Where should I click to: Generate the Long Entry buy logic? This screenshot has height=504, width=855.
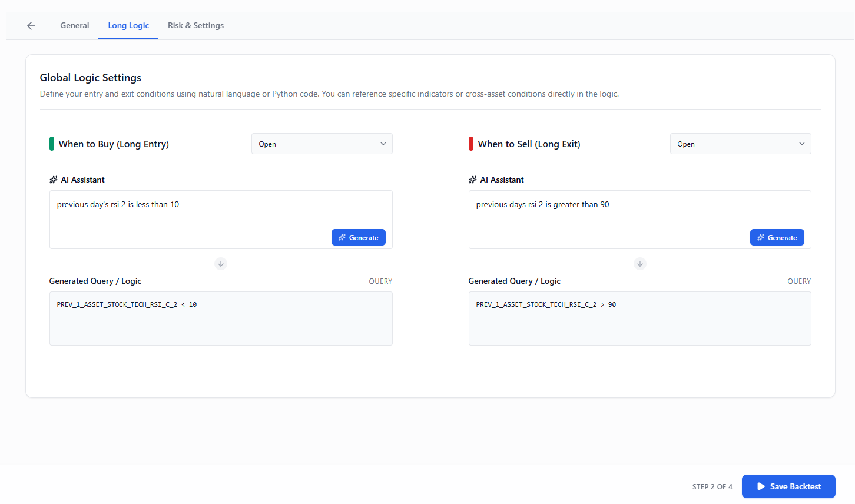click(359, 237)
